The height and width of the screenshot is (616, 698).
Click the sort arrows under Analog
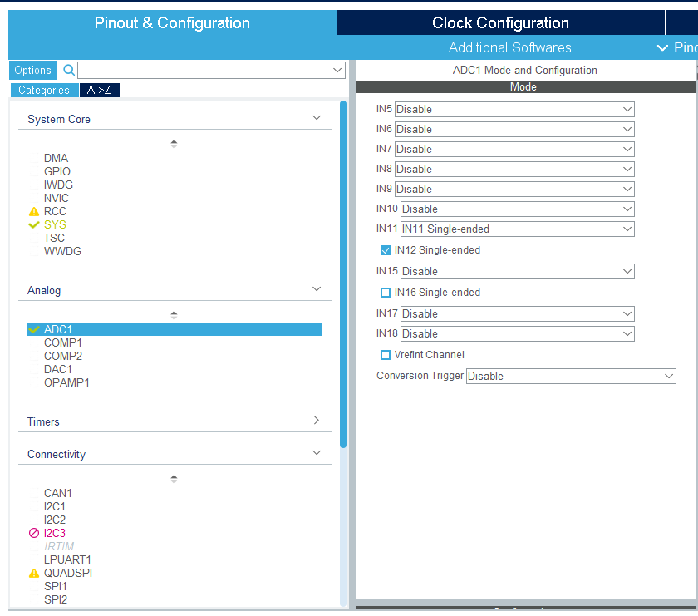pos(174,315)
